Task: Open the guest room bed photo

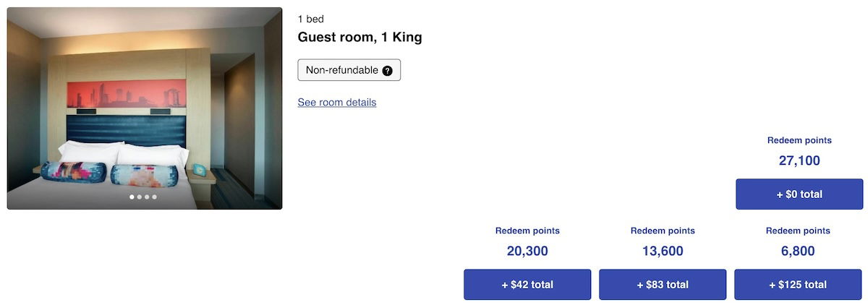Action: click(x=145, y=108)
